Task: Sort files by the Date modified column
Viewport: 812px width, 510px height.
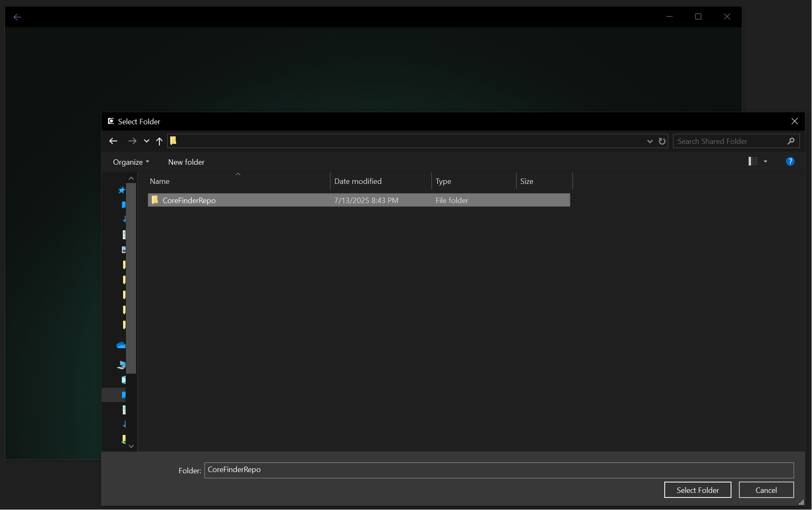Action: coord(358,181)
